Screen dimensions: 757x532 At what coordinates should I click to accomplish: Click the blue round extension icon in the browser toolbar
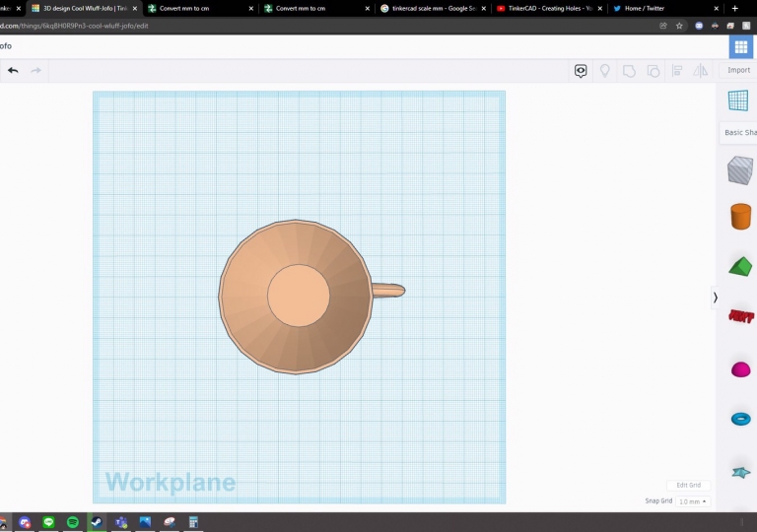tap(699, 26)
